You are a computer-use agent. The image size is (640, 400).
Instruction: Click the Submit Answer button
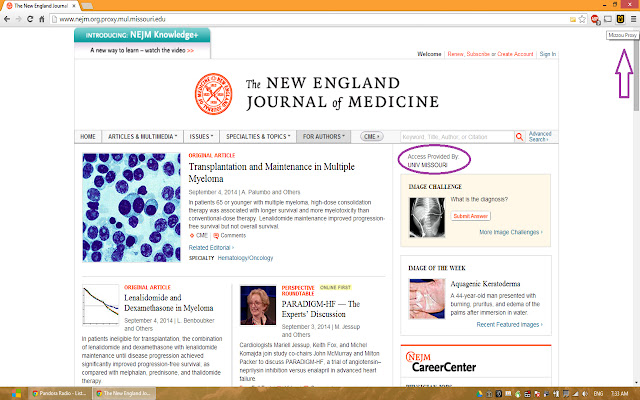[x=471, y=216]
